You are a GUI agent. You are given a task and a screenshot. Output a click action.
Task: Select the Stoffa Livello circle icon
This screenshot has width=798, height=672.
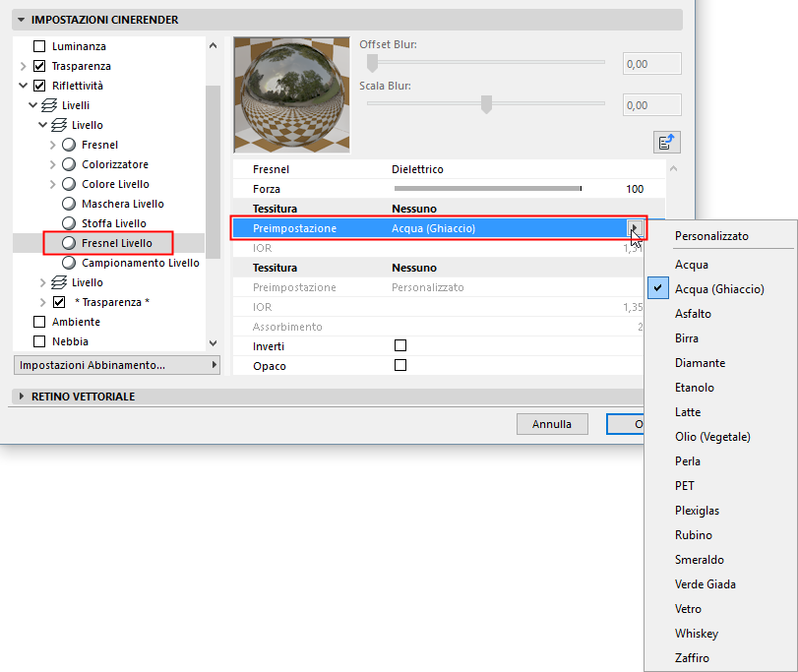69,223
